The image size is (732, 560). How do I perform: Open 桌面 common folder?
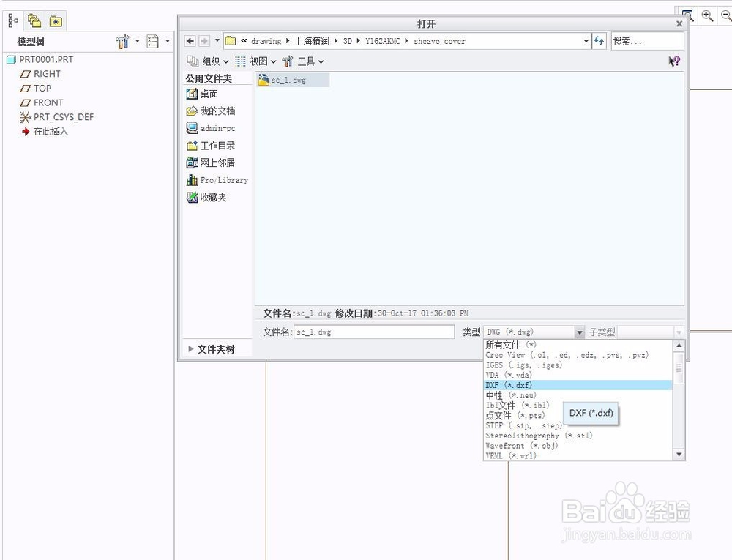(x=202, y=94)
